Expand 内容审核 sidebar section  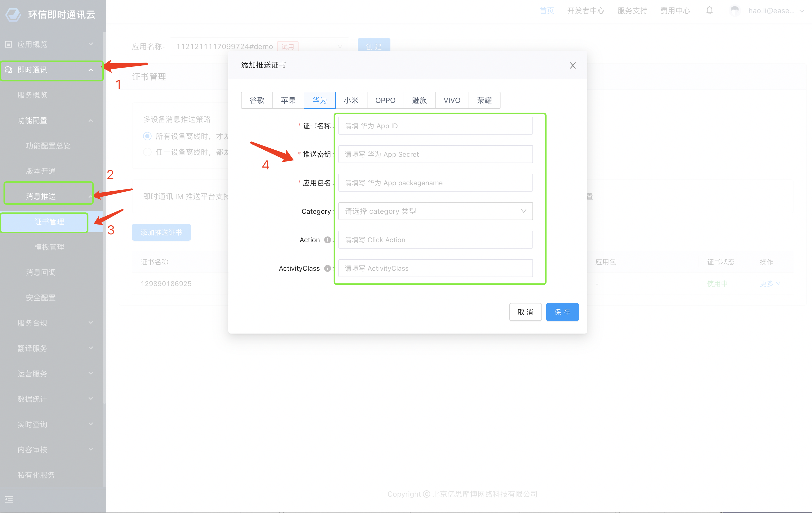click(x=91, y=450)
